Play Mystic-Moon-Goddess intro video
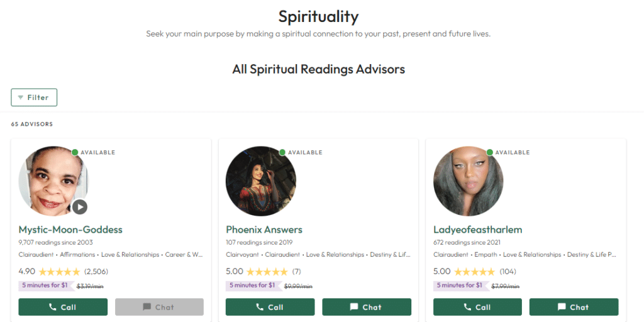Viewport: 644px width, 322px height. (79, 206)
